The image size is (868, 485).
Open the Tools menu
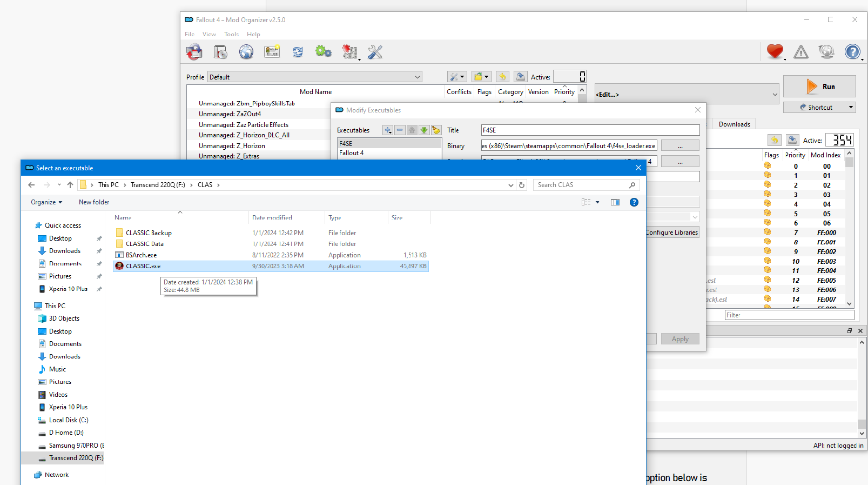click(231, 34)
